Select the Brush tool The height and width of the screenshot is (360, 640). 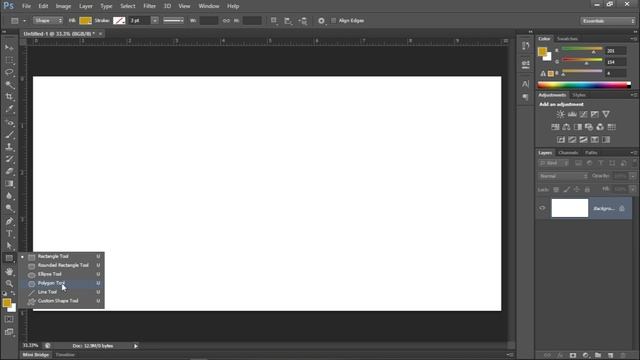pyautogui.click(x=9, y=135)
